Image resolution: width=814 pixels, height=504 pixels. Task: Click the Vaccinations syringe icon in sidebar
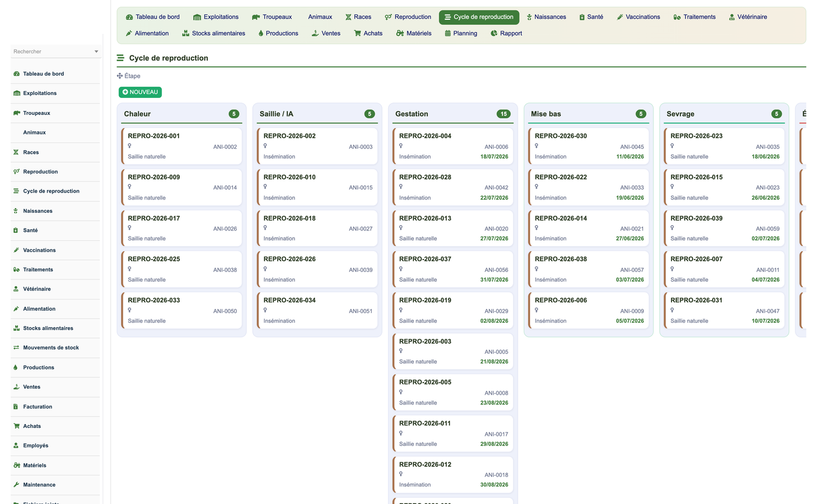pyautogui.click(x=16, y=250)
